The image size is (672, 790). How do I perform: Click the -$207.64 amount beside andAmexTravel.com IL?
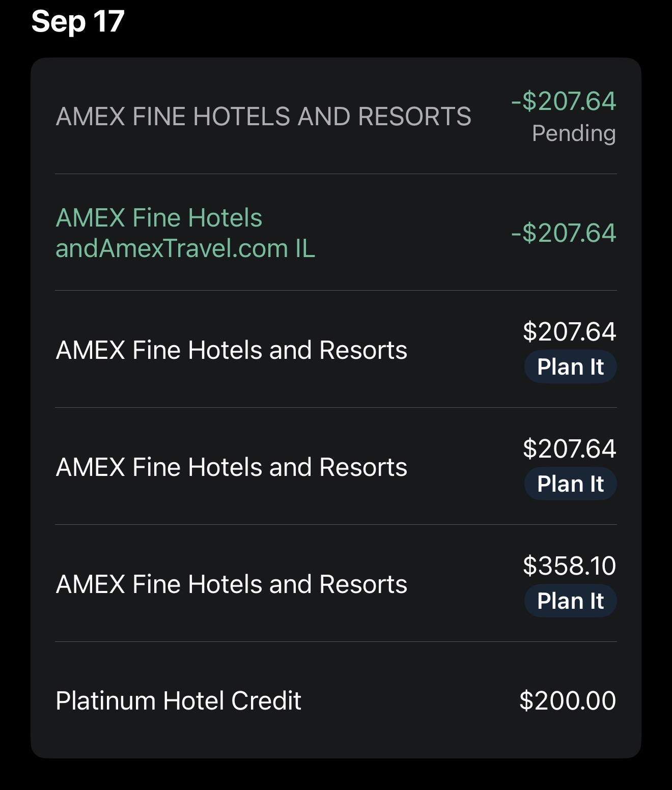[x=564, y=233]
